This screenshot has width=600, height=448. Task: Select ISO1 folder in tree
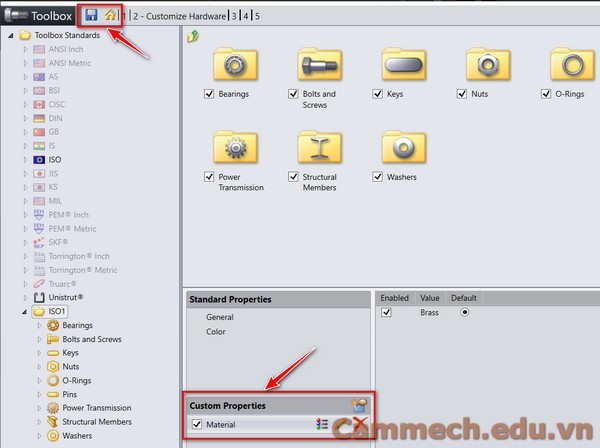(x=56, y=311)
